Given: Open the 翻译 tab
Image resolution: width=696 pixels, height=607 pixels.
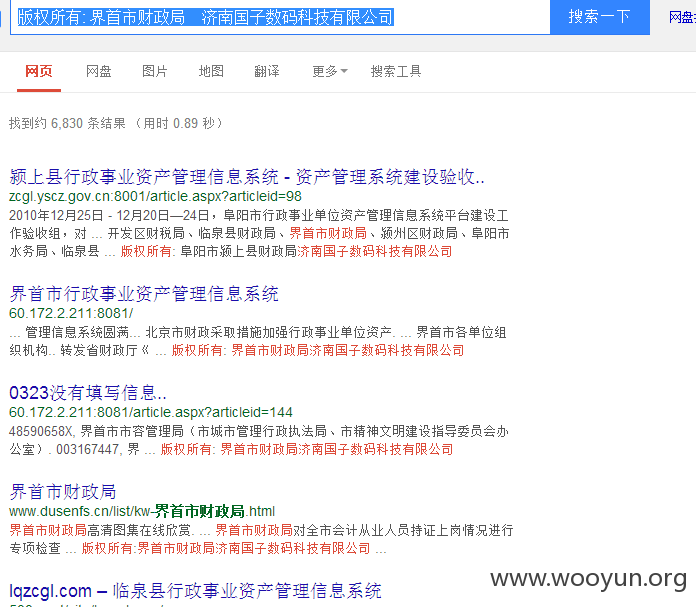Looking at the screenshot, I should (x=267, y=71).
